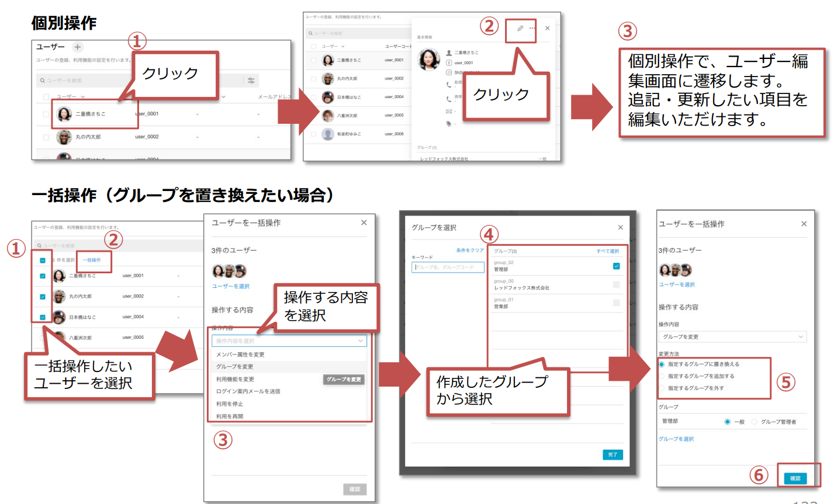834x504 pixels.
Task: Tick the group_01 営業部 checkbox
Action: 616,303
